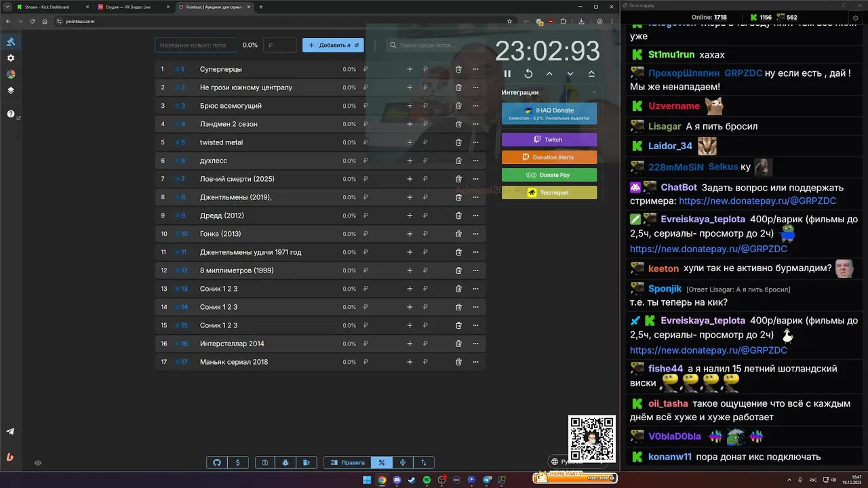Image resolution: width=868 pixels, height=488 pixels.
Task: Open more options for Брюс всемогущий lot
Action: tap(475, 106)
